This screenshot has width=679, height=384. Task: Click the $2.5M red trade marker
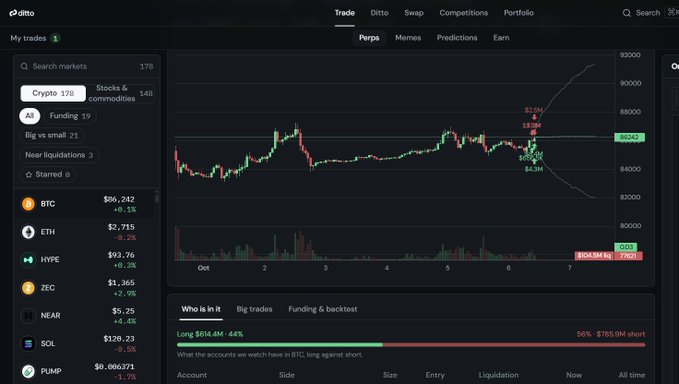(534, 110)
